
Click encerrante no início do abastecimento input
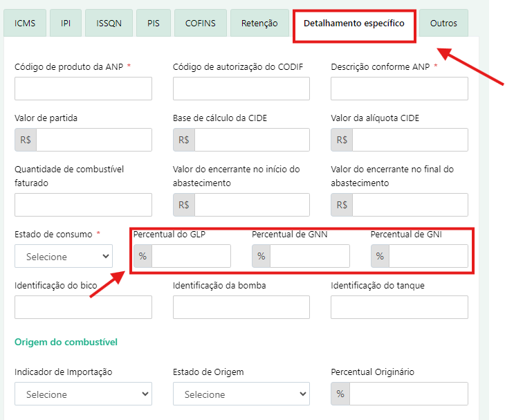(x=252, y=205)
